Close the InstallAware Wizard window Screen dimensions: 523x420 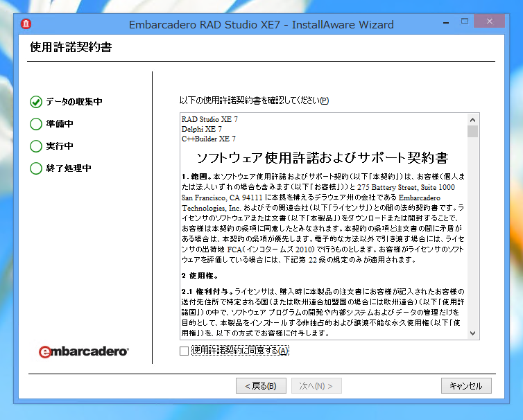489,21
